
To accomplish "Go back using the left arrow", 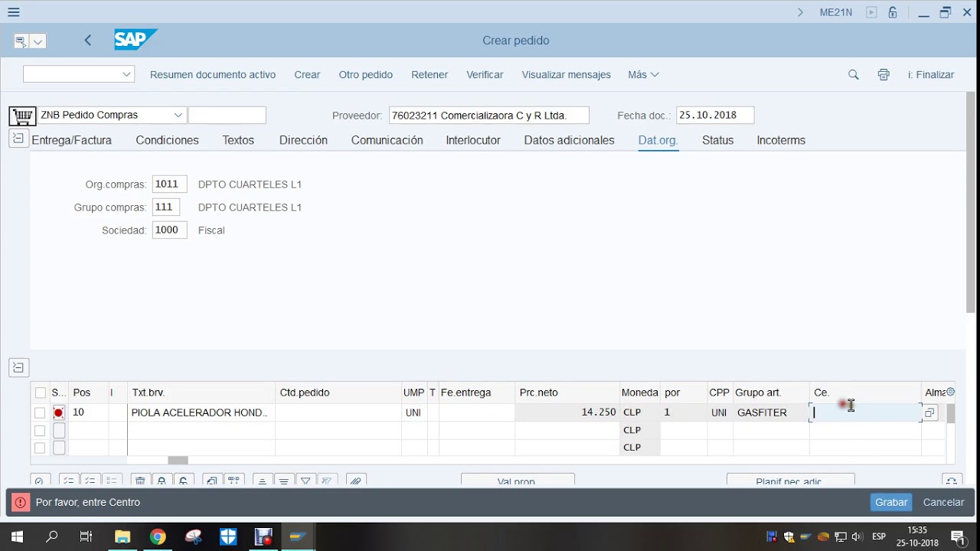I will click(x=88, y=41).
